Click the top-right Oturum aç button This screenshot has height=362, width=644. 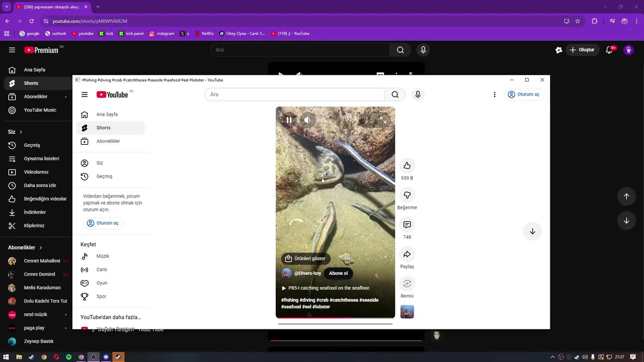(x=524, y=95)
